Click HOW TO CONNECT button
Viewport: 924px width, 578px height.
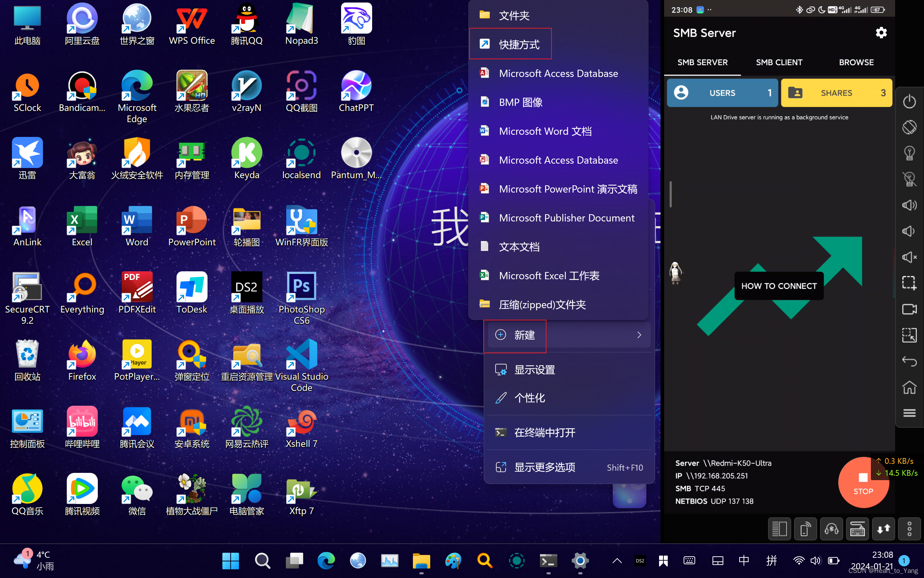tap(779, 286)
